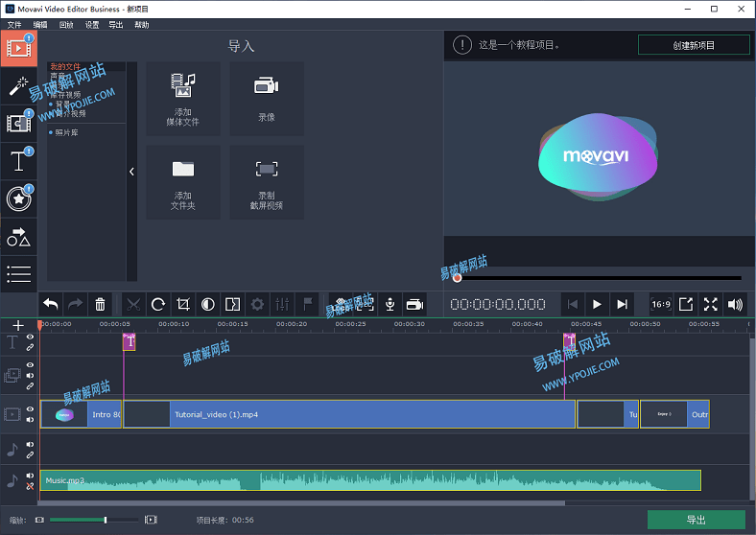This screenshot has width=756, height=535.
Task: Toggle unlinked chain on music track
Action: coord(30,486)
